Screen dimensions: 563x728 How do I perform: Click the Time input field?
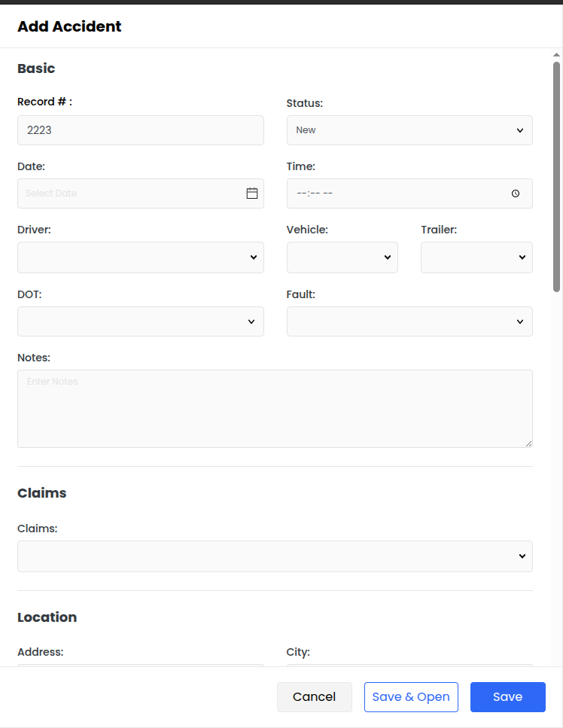[x=391, y=193]
